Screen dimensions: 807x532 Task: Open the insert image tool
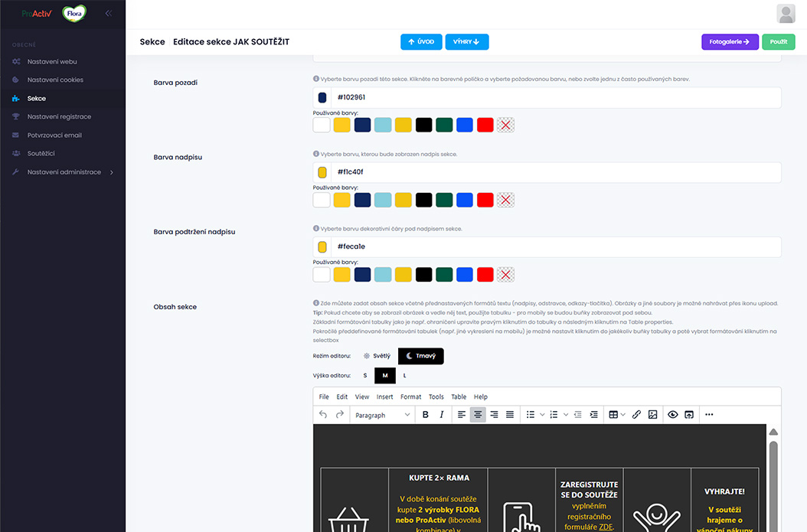point(652,415)
